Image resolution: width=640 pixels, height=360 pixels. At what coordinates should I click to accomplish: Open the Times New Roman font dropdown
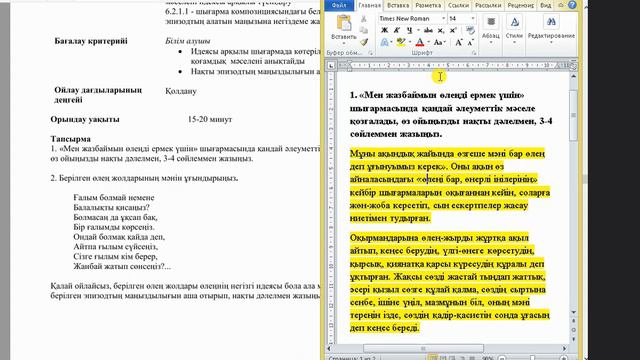443,19
